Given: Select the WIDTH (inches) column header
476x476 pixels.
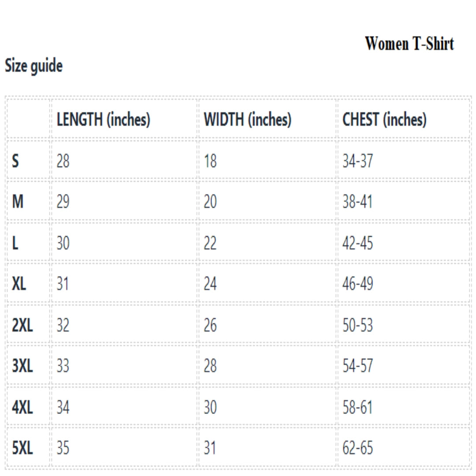Looking at the screenshot, I should [247, 120].
